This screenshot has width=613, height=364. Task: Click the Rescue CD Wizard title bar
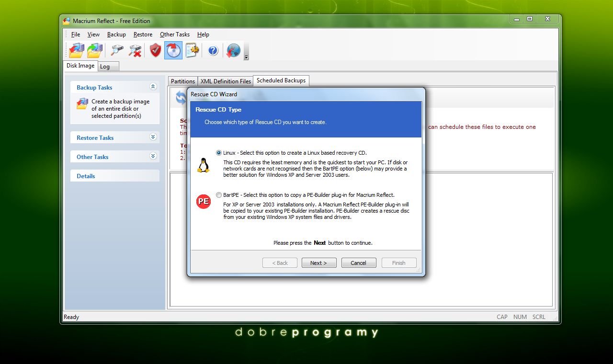[x=306, y=94]
